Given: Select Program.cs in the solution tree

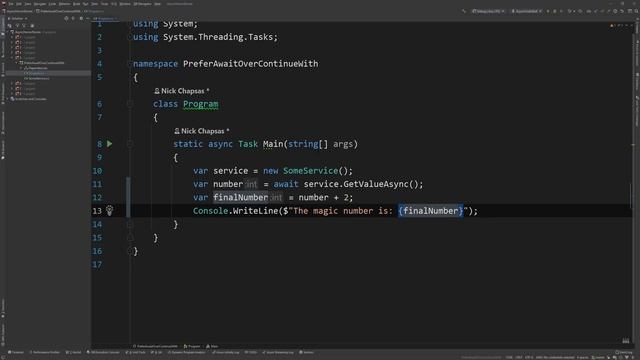Looking at the screenshot, I should click(x=35, y=73).
